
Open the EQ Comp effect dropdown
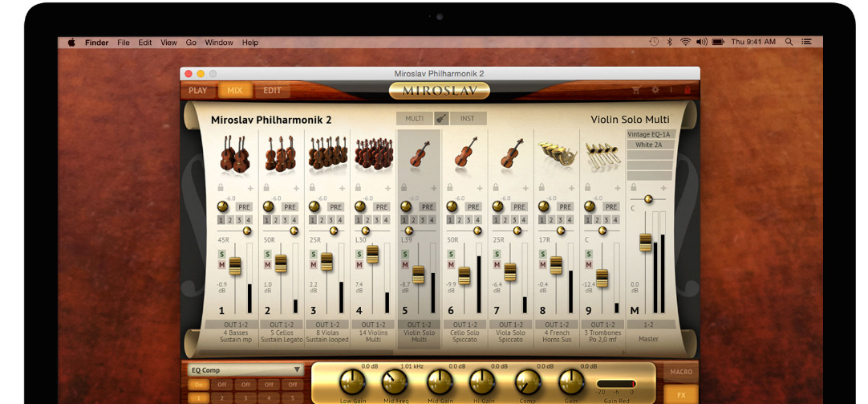tap(245, 369)
